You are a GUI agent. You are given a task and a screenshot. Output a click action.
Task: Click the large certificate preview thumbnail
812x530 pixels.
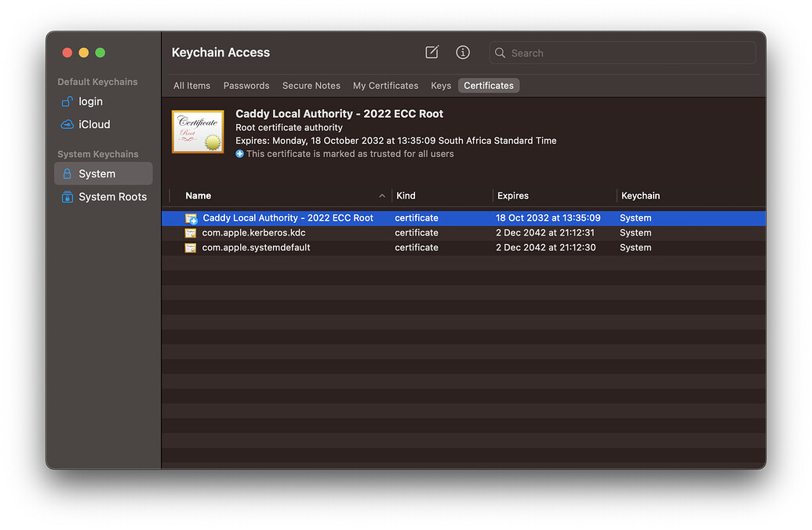pos(197,130)
